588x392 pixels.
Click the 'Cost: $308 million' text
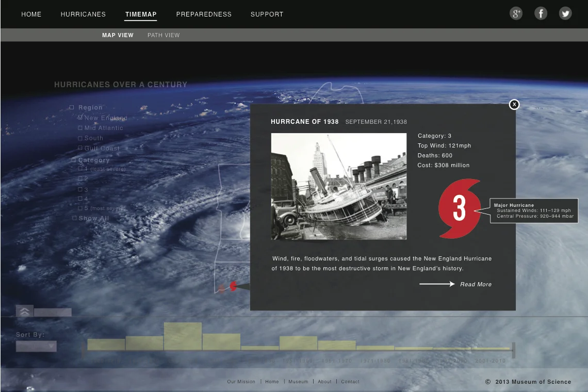[x=444, y=165]
